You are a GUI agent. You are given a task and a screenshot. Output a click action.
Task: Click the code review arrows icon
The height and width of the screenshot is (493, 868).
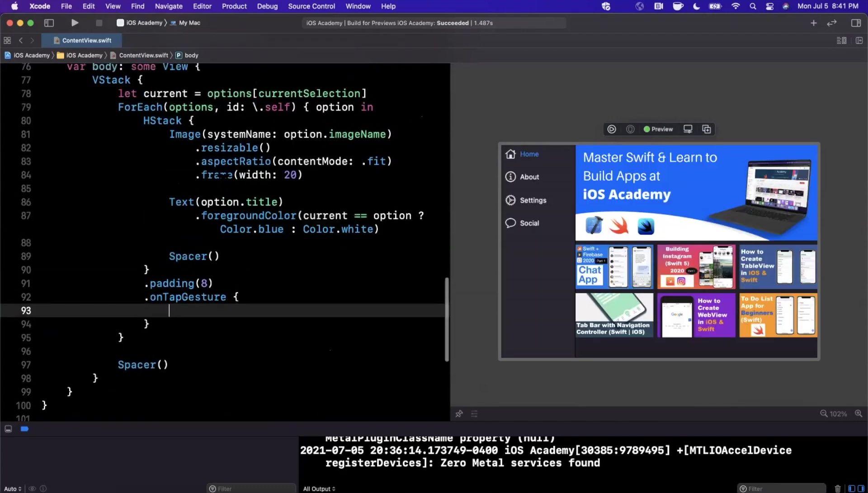pos(832,23)
